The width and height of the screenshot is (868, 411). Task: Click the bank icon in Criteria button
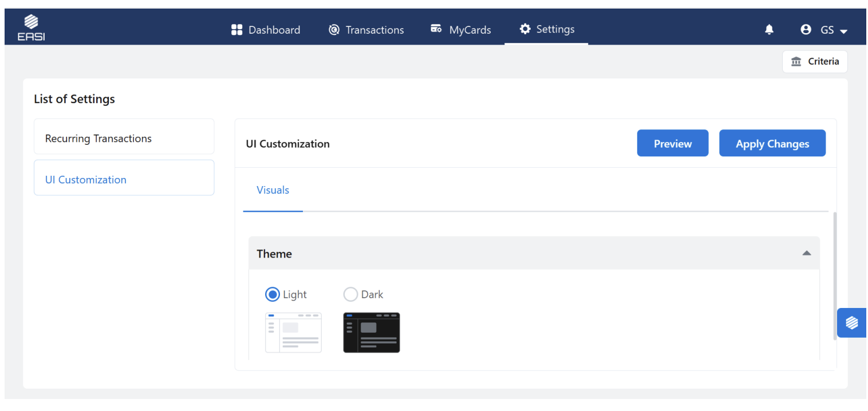(796, 62)
